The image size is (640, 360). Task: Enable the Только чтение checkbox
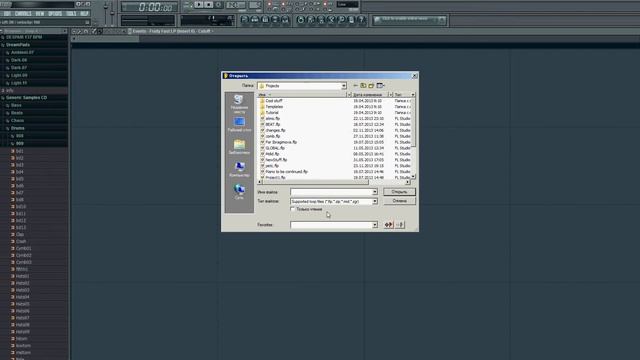pyautogui.click(x=293, y=209)
